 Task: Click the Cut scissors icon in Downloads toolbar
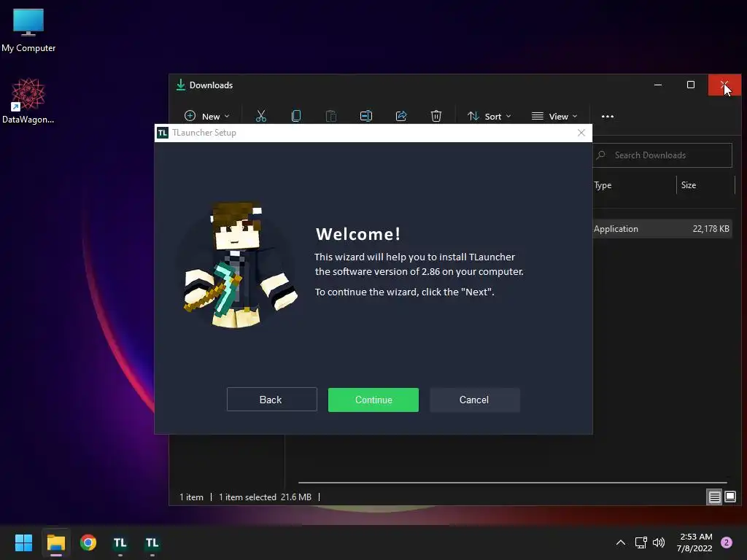(x=261, y=116)
